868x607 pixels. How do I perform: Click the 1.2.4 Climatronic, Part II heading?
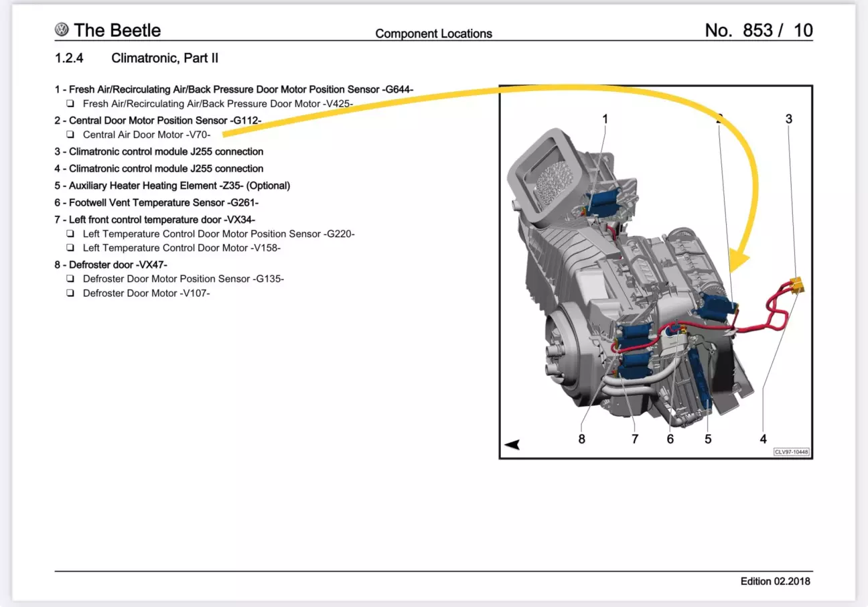point(137,58)
